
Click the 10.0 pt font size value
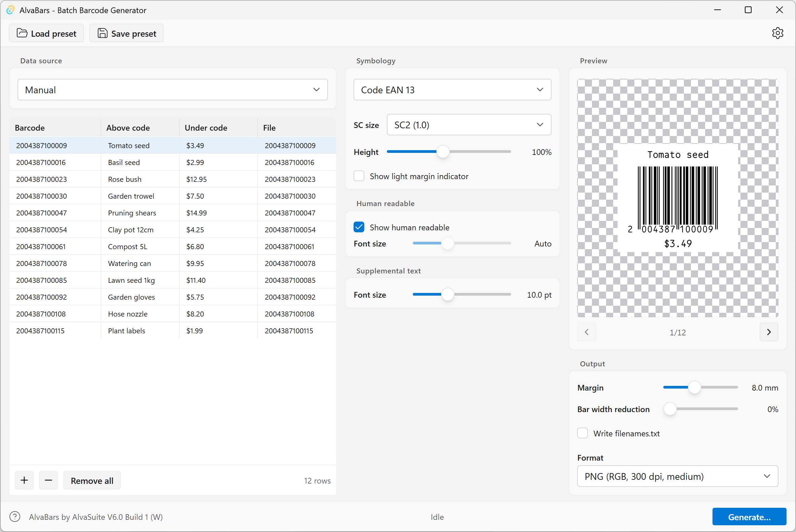[539, 295]
